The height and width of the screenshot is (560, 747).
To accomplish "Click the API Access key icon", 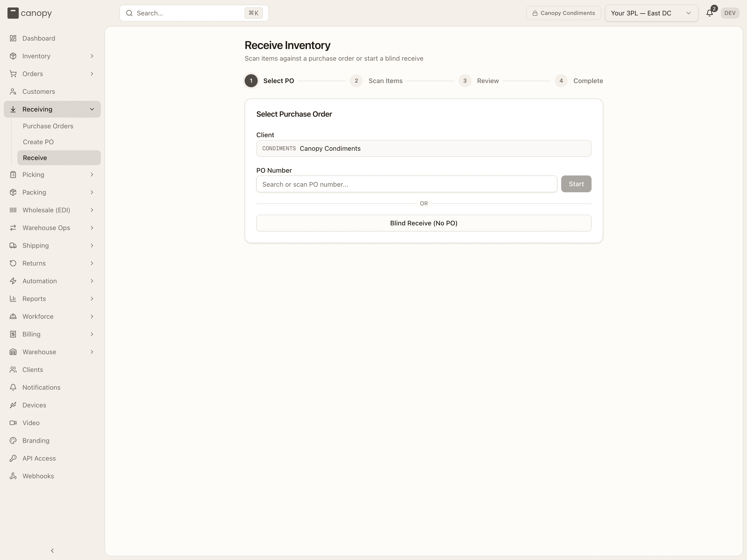I will (x=13, y=458).
